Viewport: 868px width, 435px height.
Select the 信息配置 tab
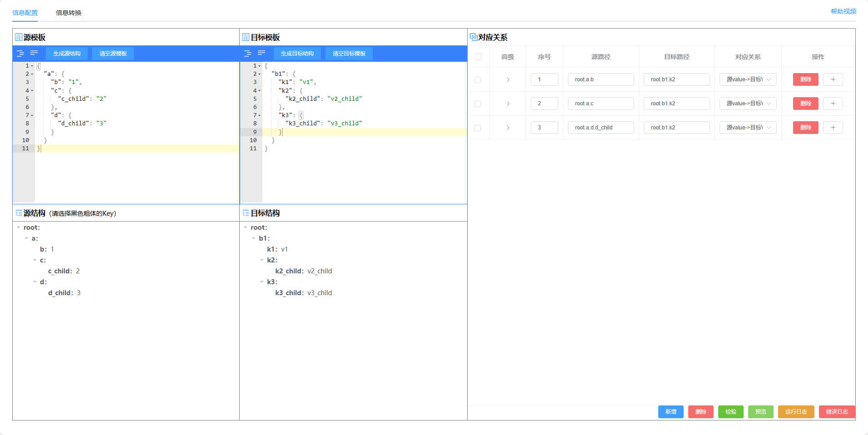click(25, 13)
